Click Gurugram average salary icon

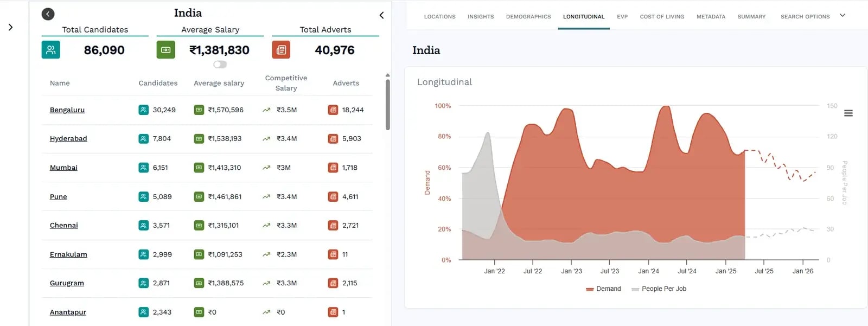pyautogui.click(x=199, y=283)
